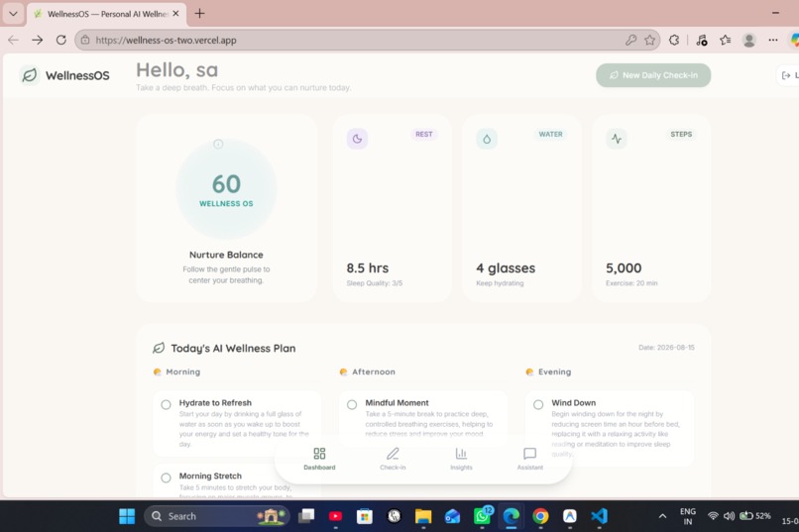Click the Nurture Balance heading
This screenshot has height=532, width=799.
[x=226, y=255]
